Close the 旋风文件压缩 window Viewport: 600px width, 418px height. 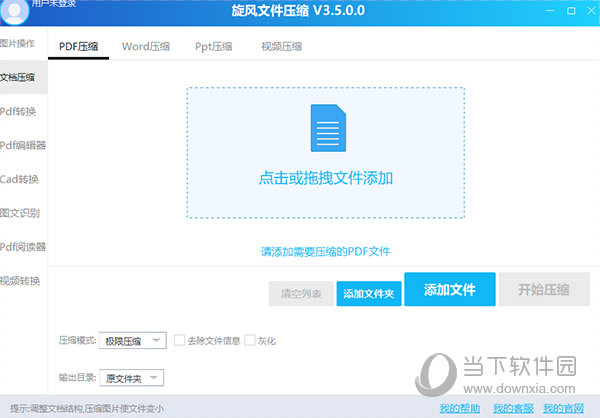[x=592, y=11]
